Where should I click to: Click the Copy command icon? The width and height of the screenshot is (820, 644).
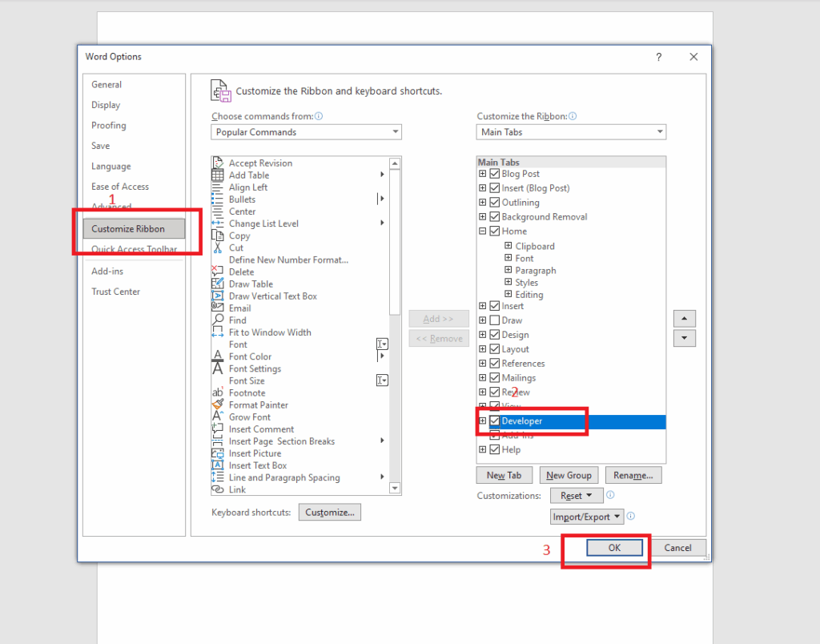click(218, 235)
